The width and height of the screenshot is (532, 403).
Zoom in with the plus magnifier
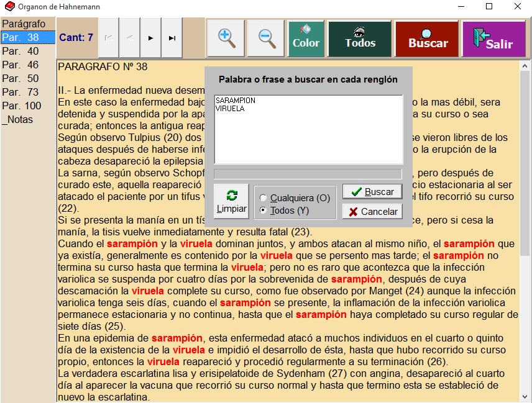click(226, 38)
